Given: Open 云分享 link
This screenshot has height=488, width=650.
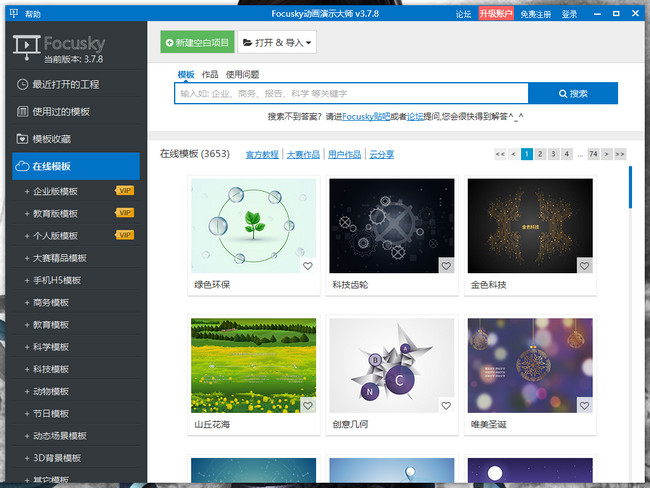Looking at the screenshot, I should click(x=381, y=155).
